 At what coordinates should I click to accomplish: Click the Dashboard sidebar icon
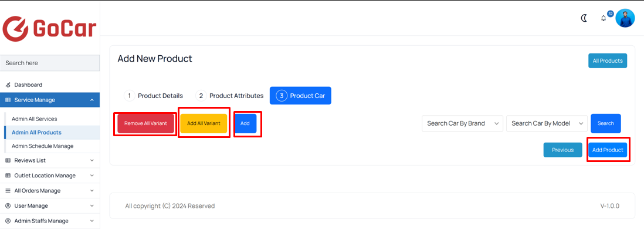[x=8, y=85]
